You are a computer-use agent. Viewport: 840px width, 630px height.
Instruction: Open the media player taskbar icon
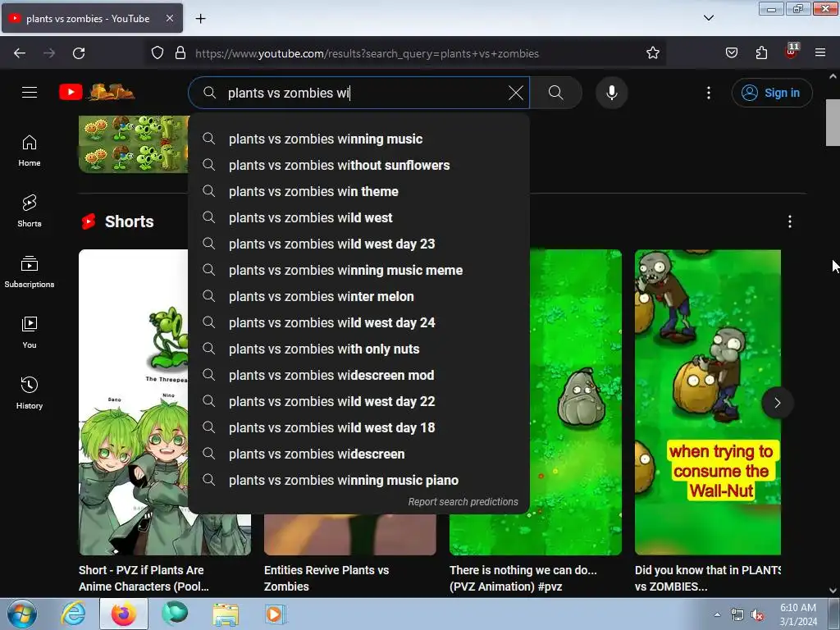point(275,614)
